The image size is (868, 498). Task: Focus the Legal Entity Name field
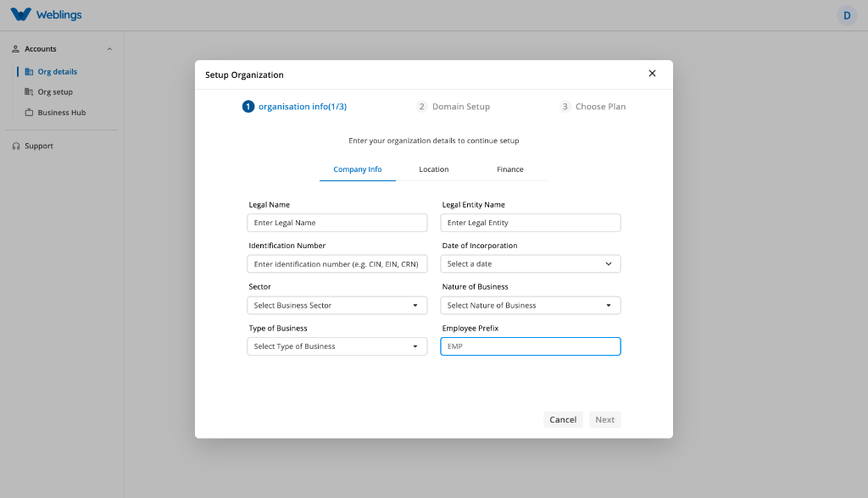click(531, 223)
